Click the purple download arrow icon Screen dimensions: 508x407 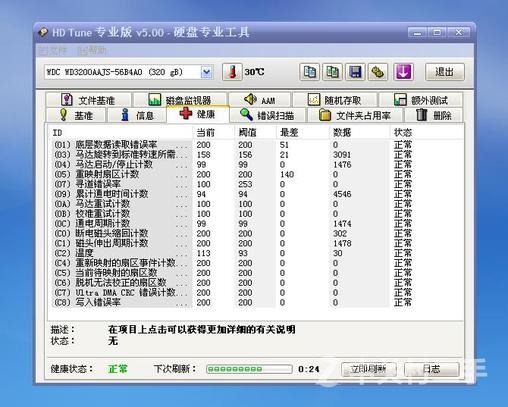[404, 72]
